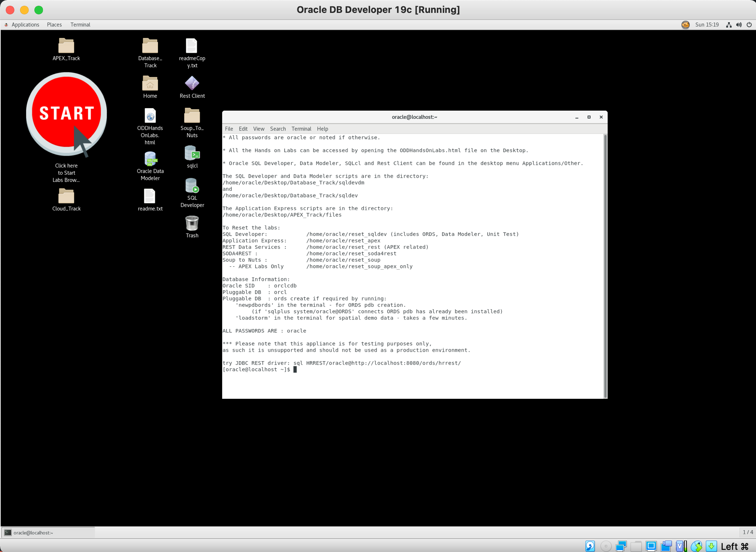Open the Home folder icon

click(x=150, y=87)
